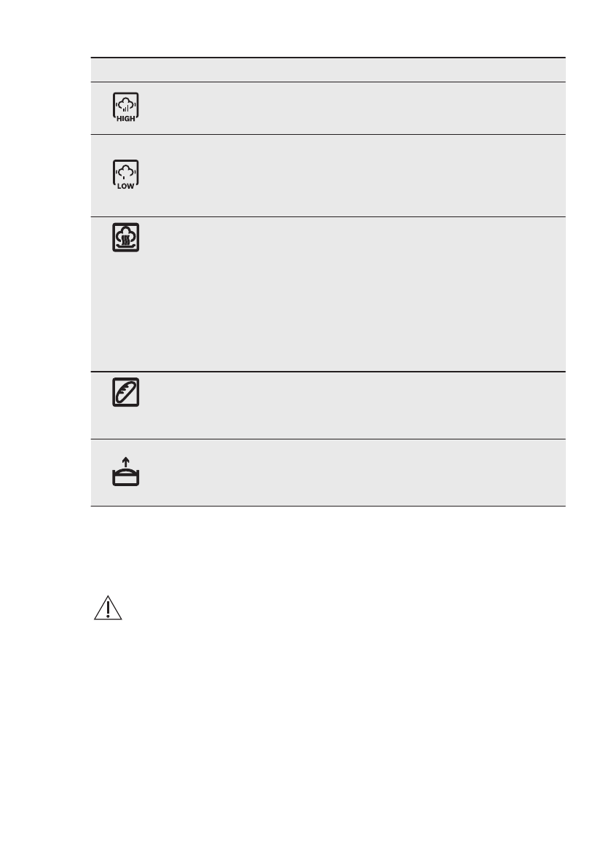Select the steam cloud with heat waves icon
611x868 pixels.
click(126, 238)
